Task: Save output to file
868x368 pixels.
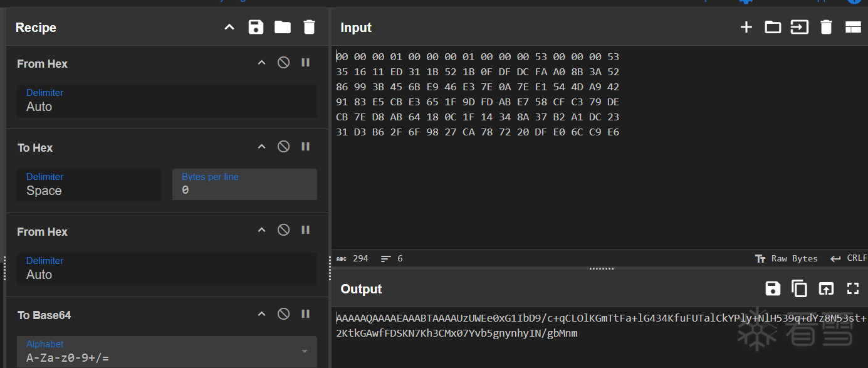Action: pos(773,288)
